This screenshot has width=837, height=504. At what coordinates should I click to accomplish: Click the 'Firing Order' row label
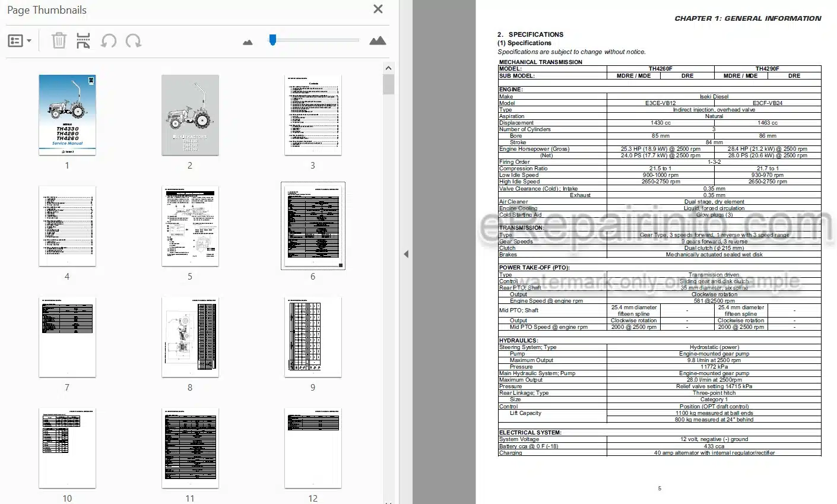[514, 162]
